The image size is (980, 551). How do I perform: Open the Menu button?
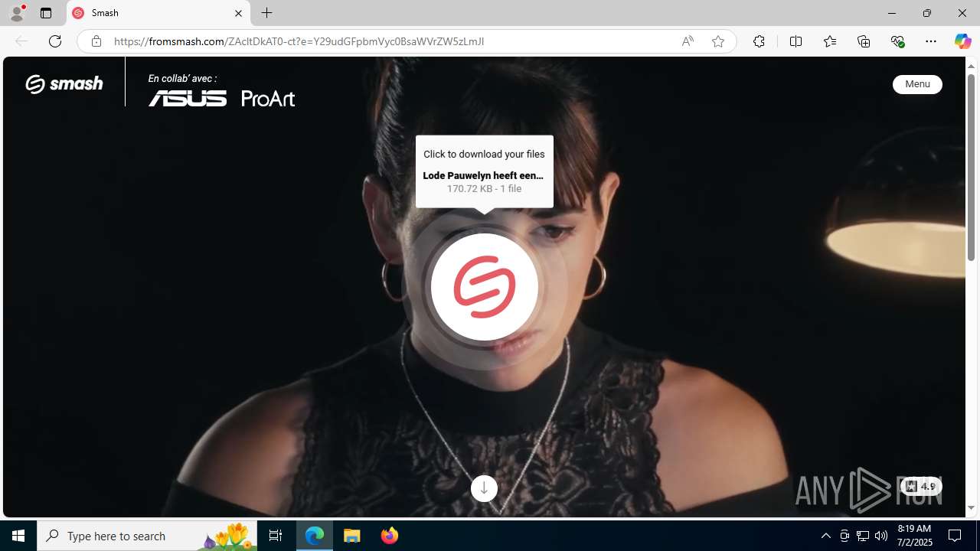click(917, 84)
